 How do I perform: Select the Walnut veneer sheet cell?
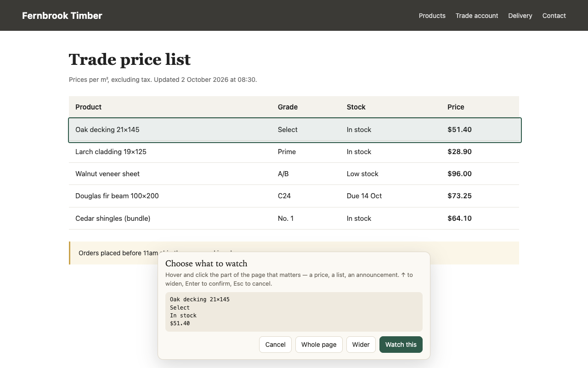tap(170, 174)
